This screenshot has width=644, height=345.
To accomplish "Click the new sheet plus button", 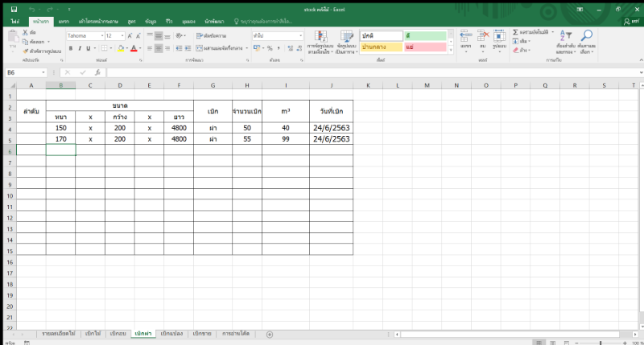I will click(269, 334).
